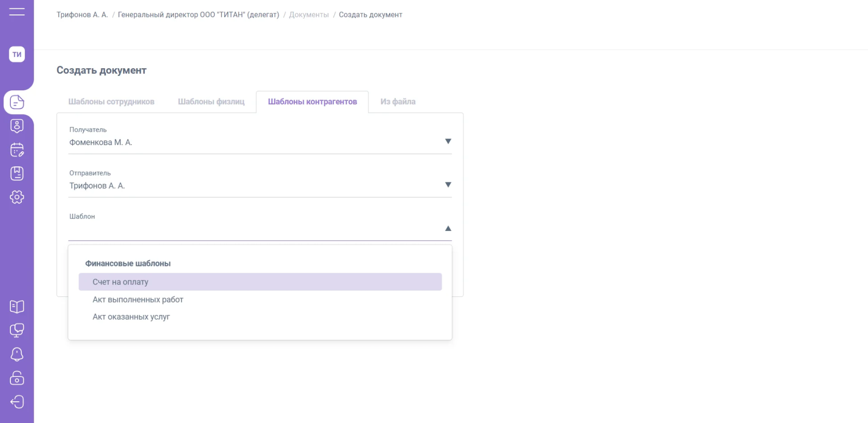Collapse the Шаблон dropdown arrow

(448, 228)
